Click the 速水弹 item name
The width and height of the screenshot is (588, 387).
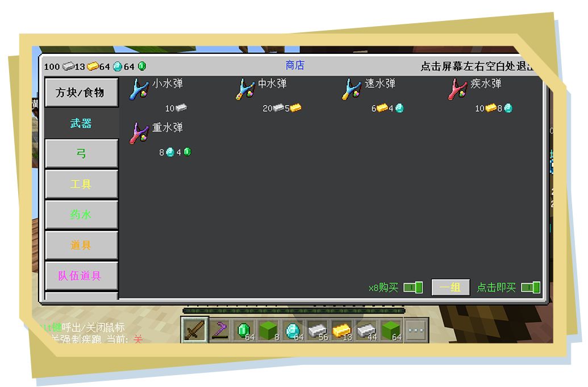click(380, 83)
